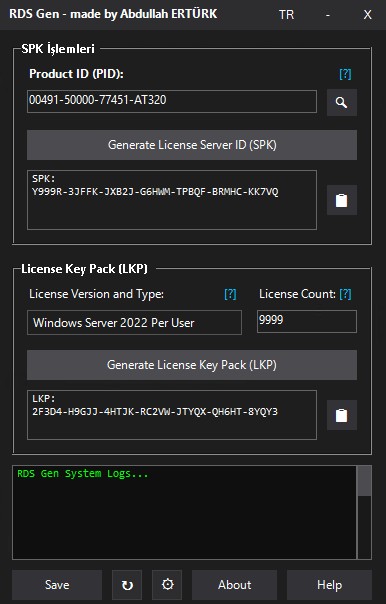Open the License Version and Type [?] help
The image size is (386, 604).
[x=230, y=294]
